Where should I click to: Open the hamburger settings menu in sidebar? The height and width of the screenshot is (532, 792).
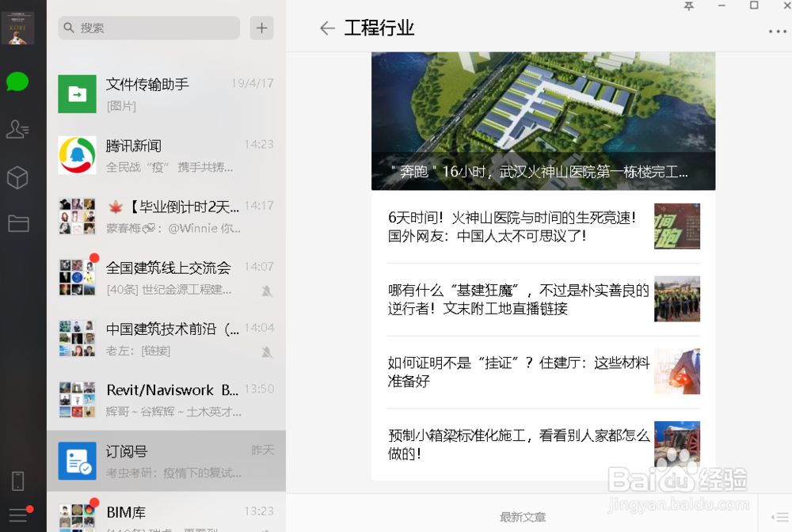18,515
